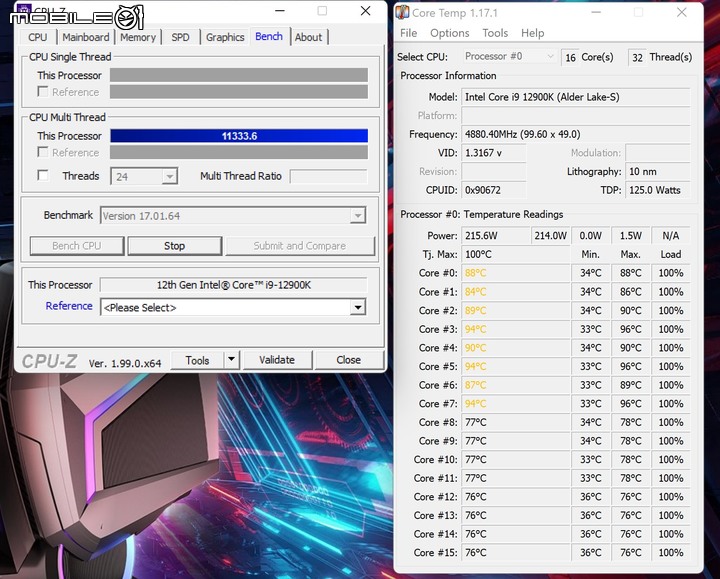Click the Core Temp Model field
The height and width of the screenshot is (579, 720).
click(576, 97)
